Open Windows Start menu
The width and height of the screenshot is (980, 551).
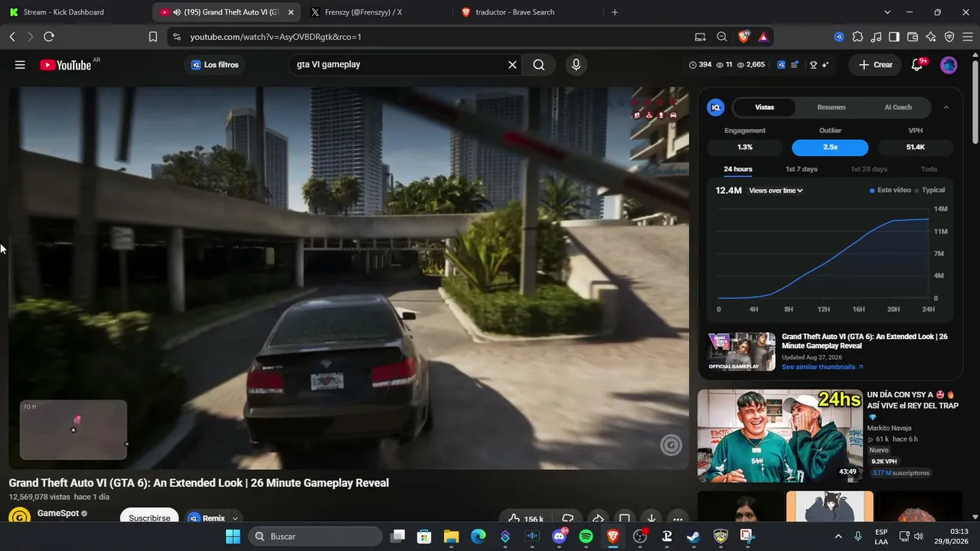coord(233,536)
